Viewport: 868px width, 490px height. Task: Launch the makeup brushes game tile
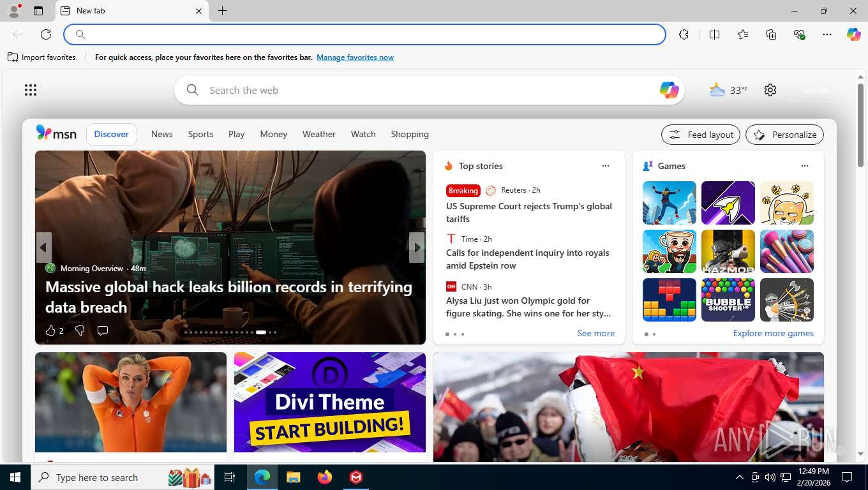click(x=787, y=251)
